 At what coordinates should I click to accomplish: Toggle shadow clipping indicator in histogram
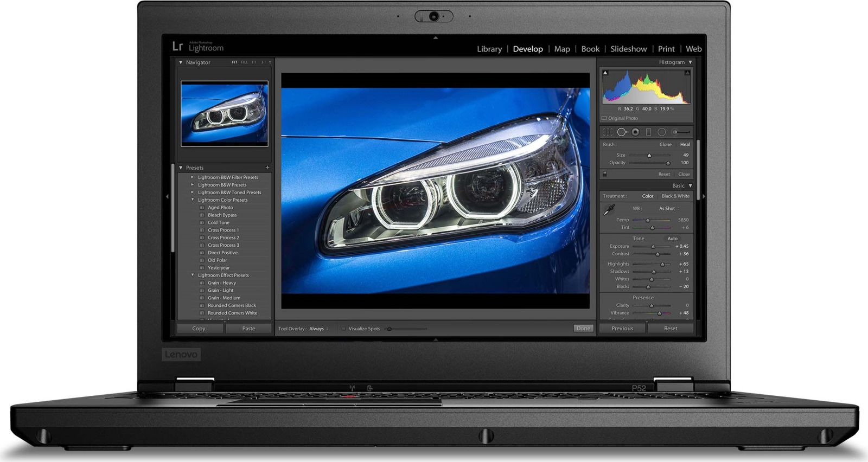click(x=605, y=73)
